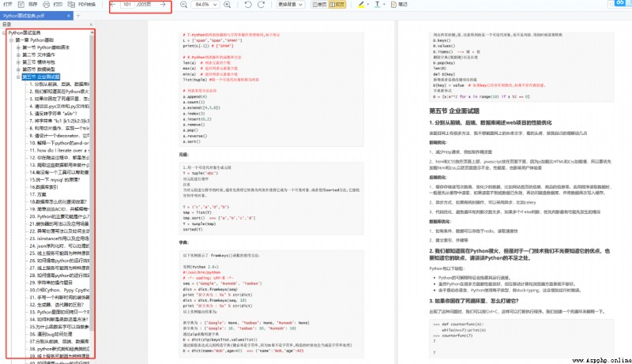632x364 pixels.
Task: Click the outline scrollbar up arrow
Action: pos(92,32)
